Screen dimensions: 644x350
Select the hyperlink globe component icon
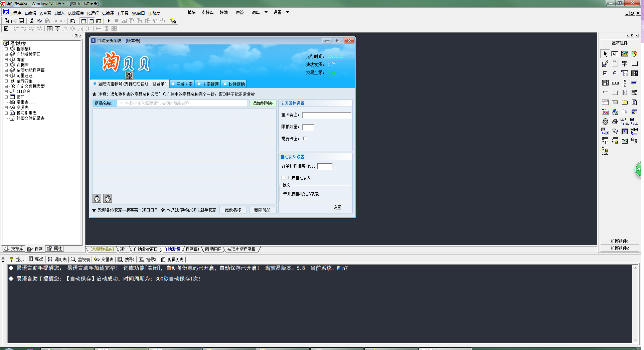pyautogui.click(x=615, y=112)
